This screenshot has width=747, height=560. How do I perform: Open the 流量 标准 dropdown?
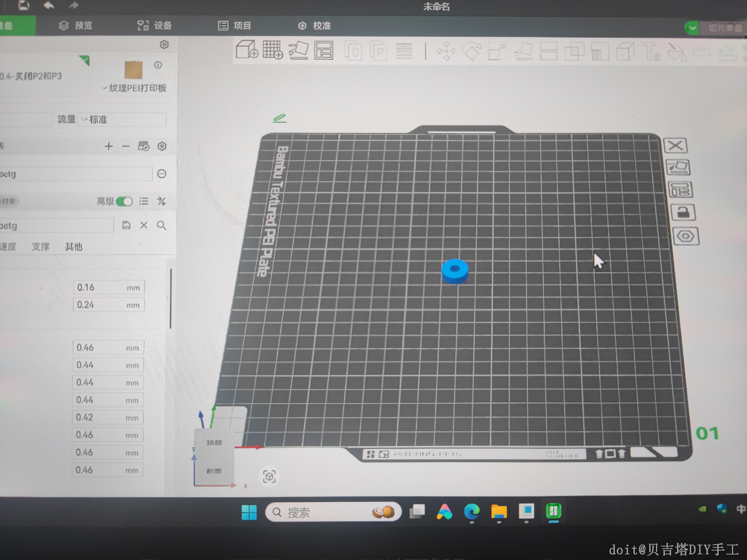tap(122, 120)
